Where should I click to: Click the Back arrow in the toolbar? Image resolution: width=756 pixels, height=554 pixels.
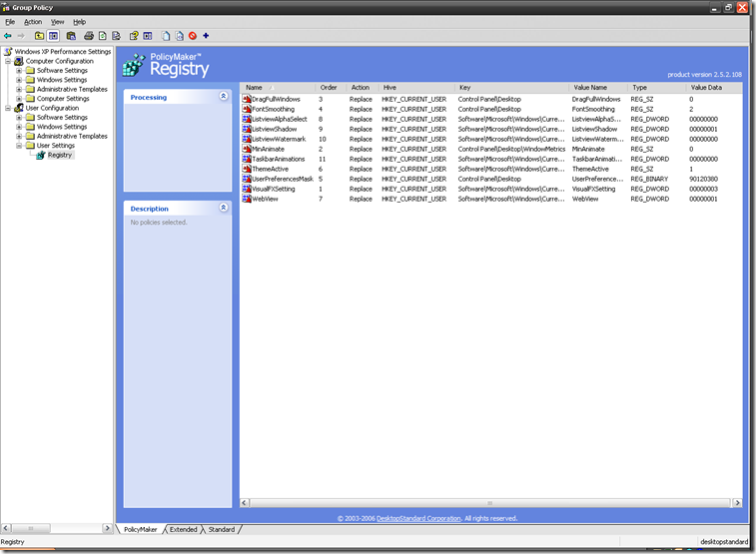coord(8,36)
